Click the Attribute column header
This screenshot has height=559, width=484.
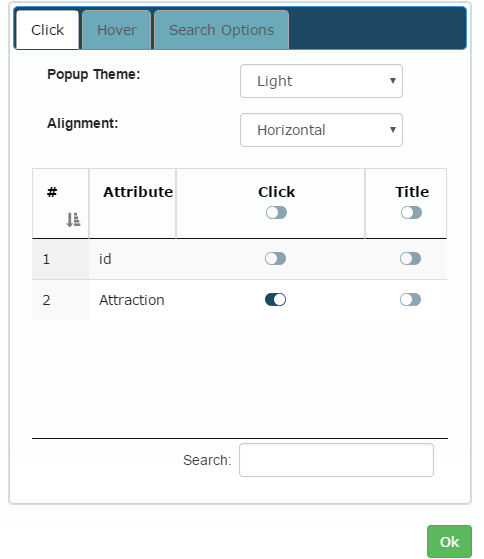click(x=138, y=192)
